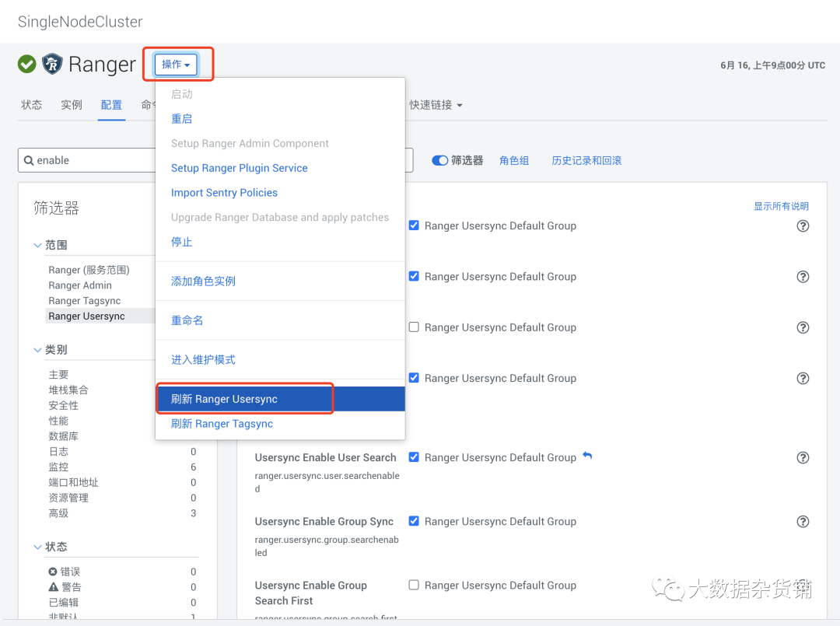Filter by 监控 monitoring category
Image resolution: width=840 pixels, height=626 pixels.
pos(58,467)
